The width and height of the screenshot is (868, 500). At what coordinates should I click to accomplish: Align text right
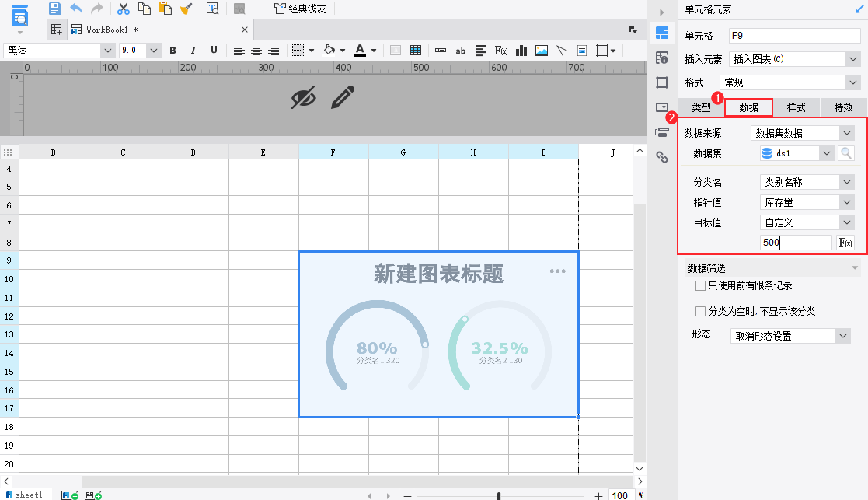(274, 51)
